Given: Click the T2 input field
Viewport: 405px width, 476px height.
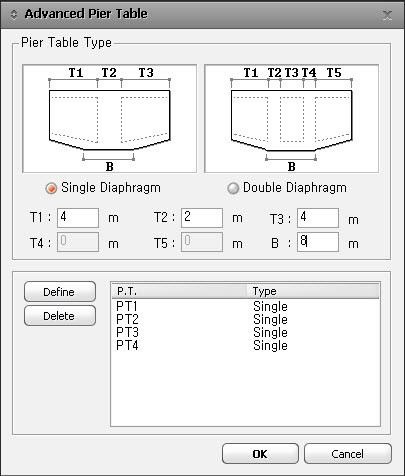Looking at the screenshot, I should click(202, 218).
